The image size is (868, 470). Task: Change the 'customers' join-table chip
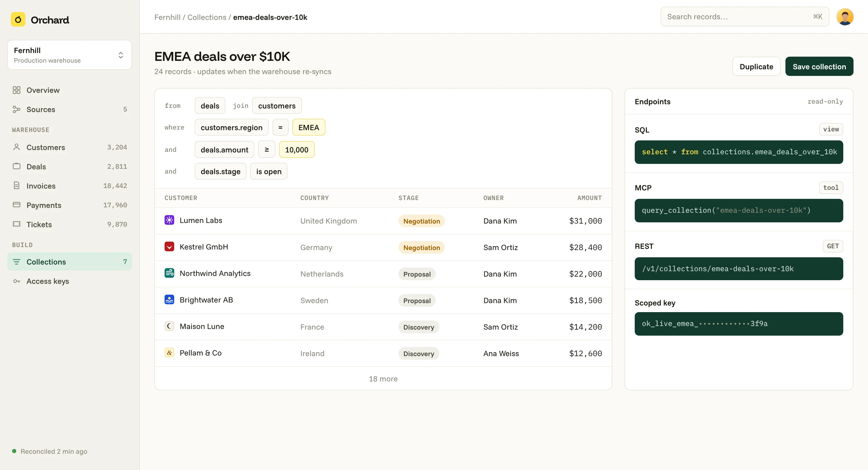tap(277, 106)
